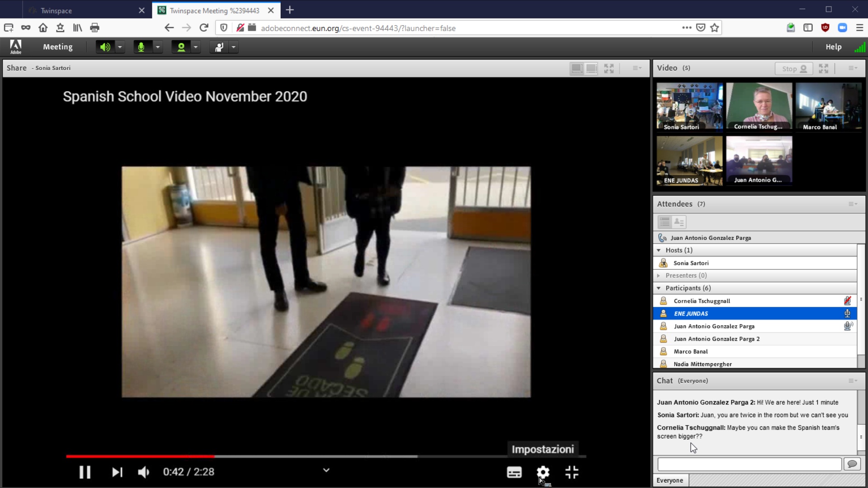Send the chat message with speech bubble button

[852, 464]
